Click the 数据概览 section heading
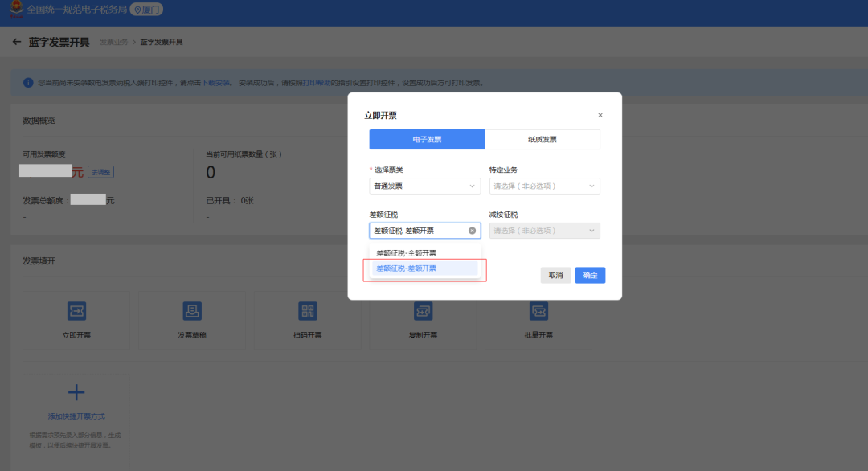Viewport: 868px width, 471px height. (39, 121)
